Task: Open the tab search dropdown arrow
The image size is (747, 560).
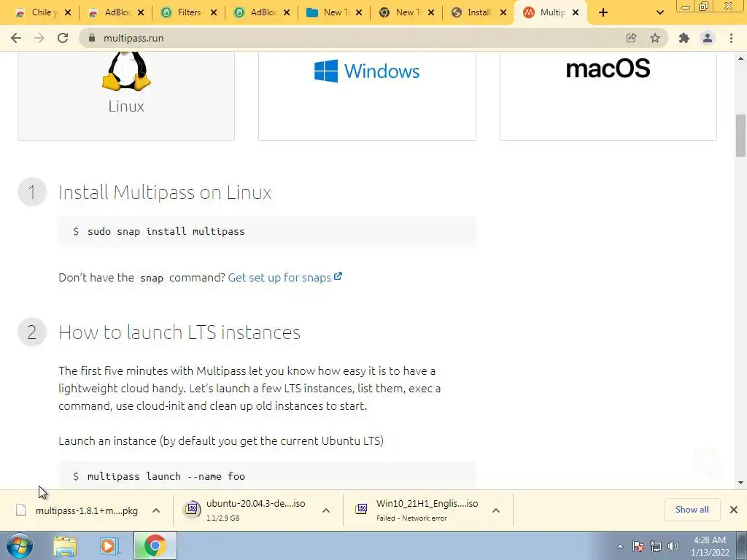Action: pos(659,13)
